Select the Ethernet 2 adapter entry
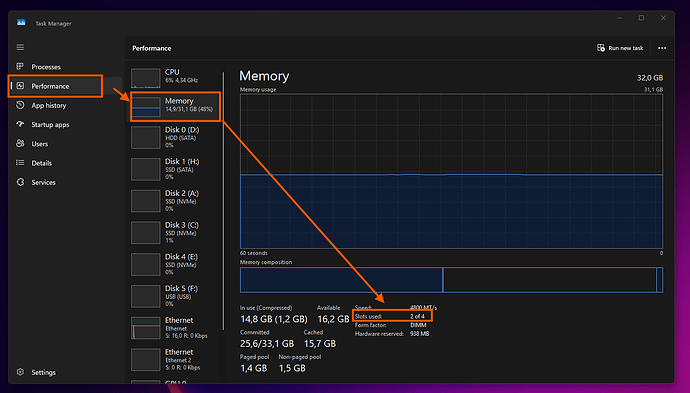This screenshot has height=393, width=690. pyautogui.click(x=175, y=359)
